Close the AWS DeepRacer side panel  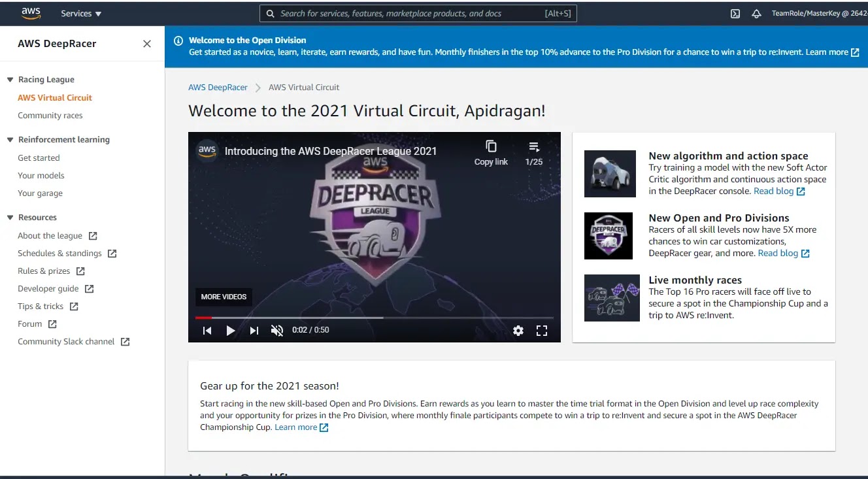147,44
